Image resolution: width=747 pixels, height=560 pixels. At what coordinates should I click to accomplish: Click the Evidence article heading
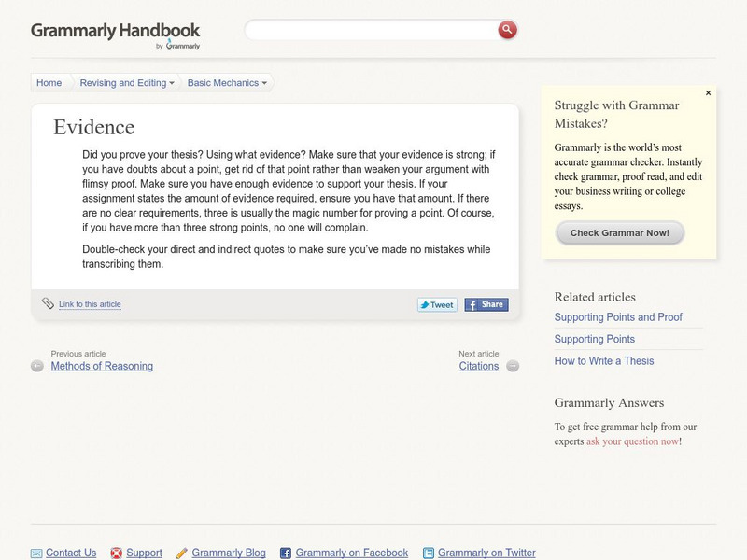click(94, 127)
